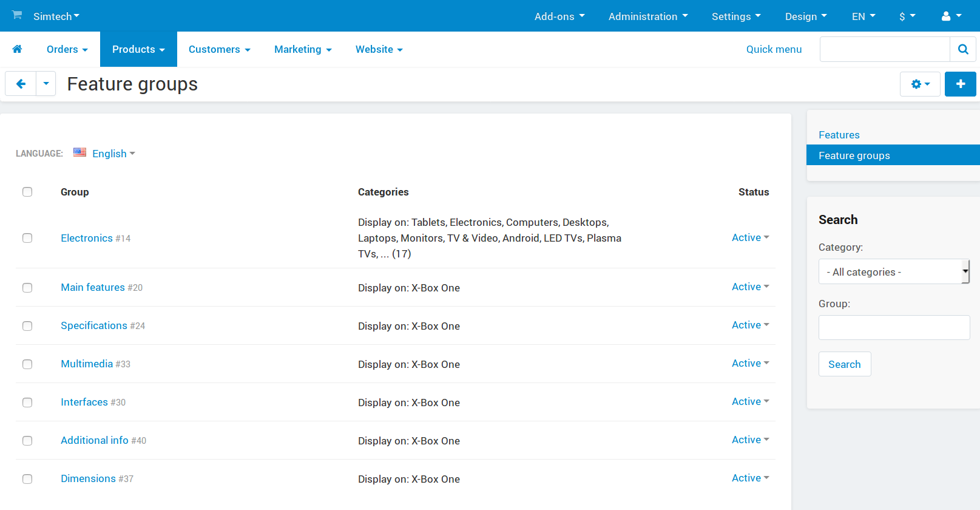Check the Electronics group checkbox
Screen dimensions: 980x510
pyautogui.click(x=27, y=238)
